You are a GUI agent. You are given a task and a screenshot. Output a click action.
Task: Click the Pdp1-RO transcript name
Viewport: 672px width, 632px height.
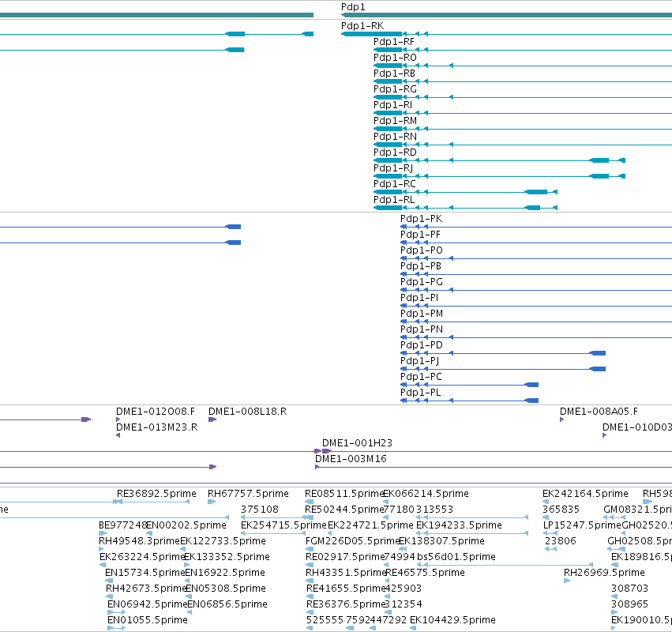pos(395,58)
